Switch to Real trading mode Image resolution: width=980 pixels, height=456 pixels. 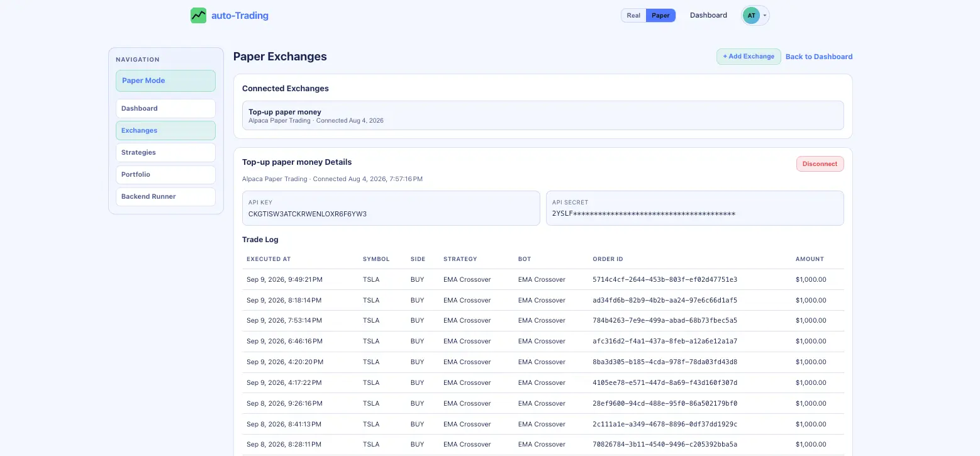[x=633, y=16]
